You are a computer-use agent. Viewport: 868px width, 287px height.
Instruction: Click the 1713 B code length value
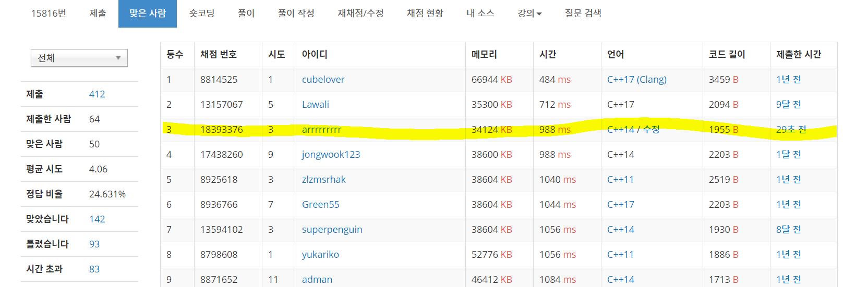pyautogui.click(x=724, y=280)
